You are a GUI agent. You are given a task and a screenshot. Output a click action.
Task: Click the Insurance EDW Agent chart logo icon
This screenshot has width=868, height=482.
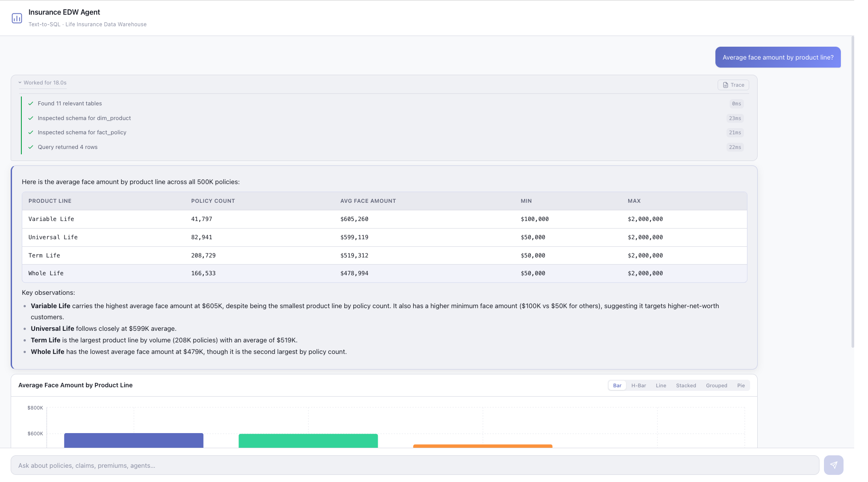(17, 18)
